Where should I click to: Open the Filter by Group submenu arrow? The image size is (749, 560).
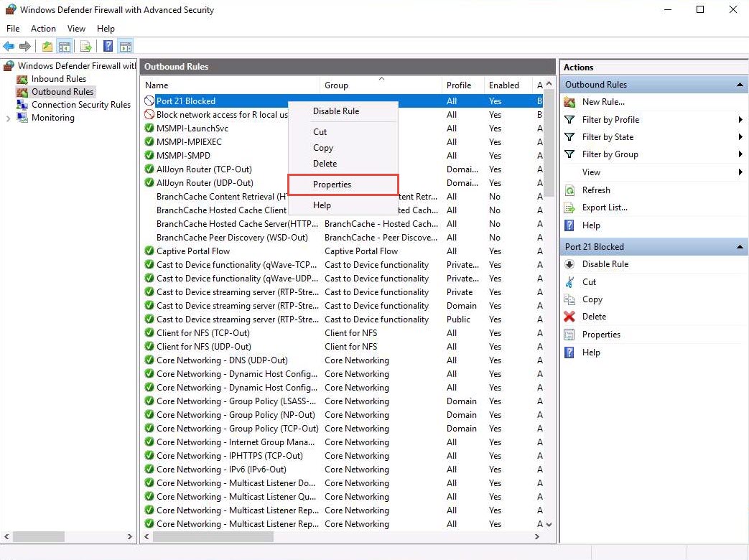(740, 154)
